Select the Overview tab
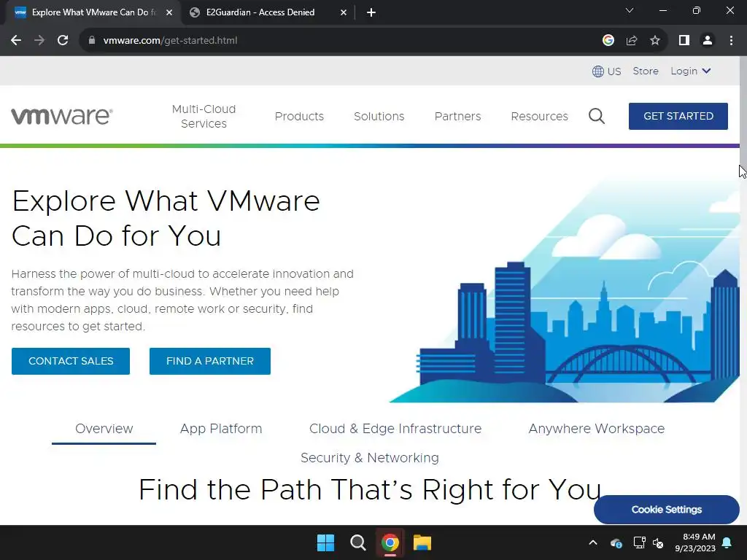Image resolution: width=747 pixels, height=560 pixels. [104, 429]
